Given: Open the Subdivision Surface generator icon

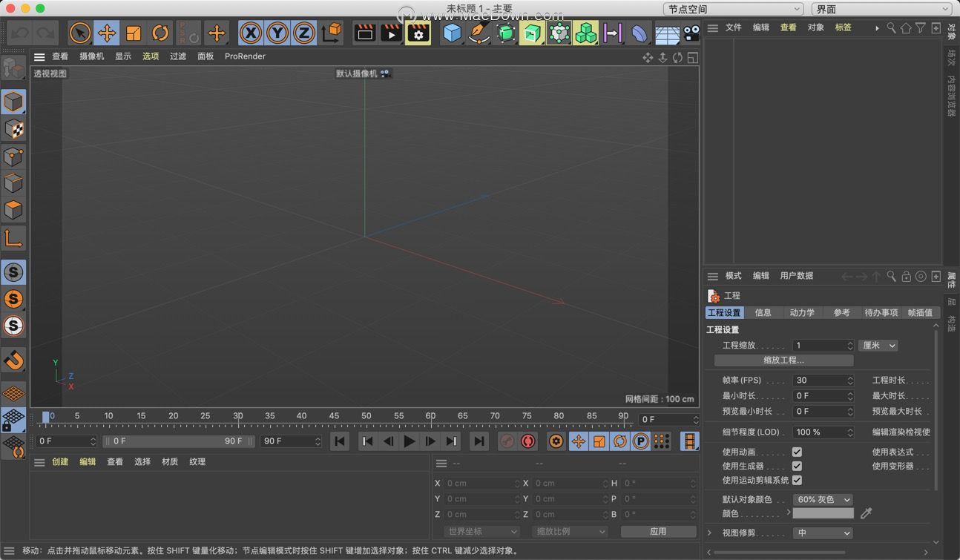Looking at the screenshot, I should click(x=506, y=33).
